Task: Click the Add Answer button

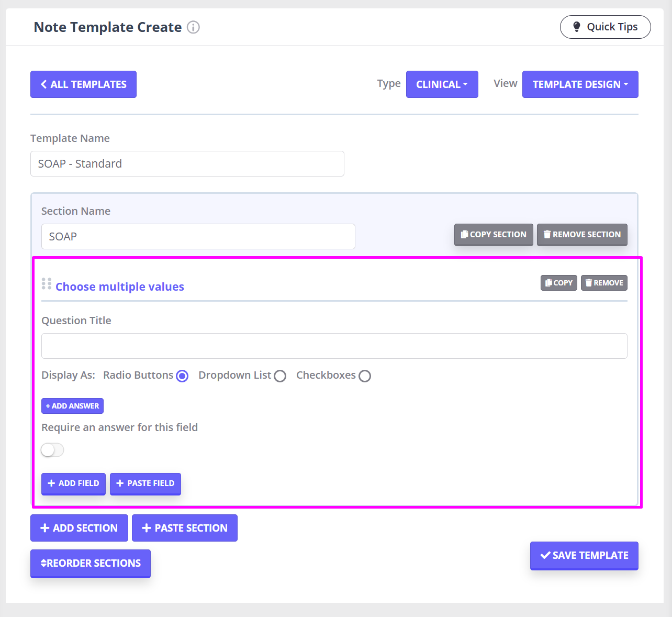Action: coord(72,405)
